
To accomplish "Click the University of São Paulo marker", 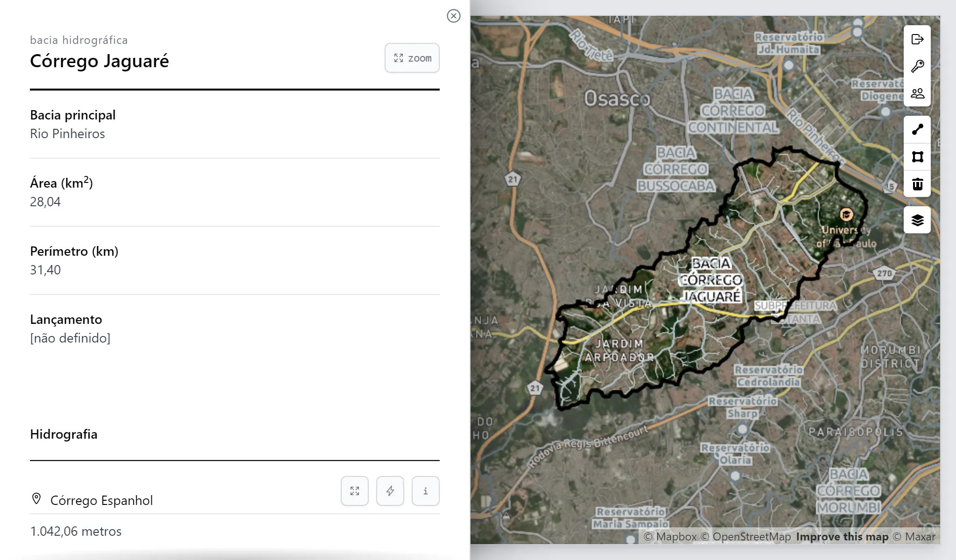I will (846, 215).
